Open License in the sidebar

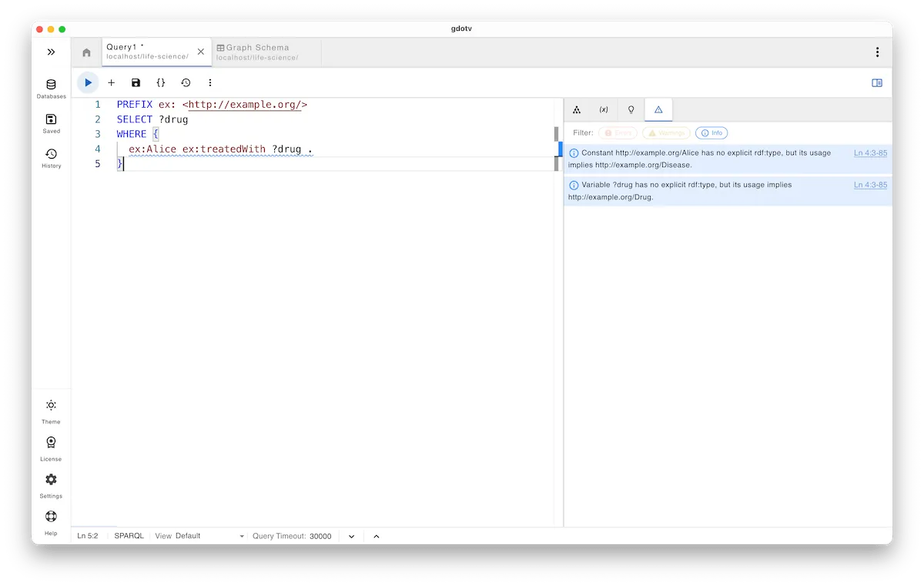click(x=51, y=448)
